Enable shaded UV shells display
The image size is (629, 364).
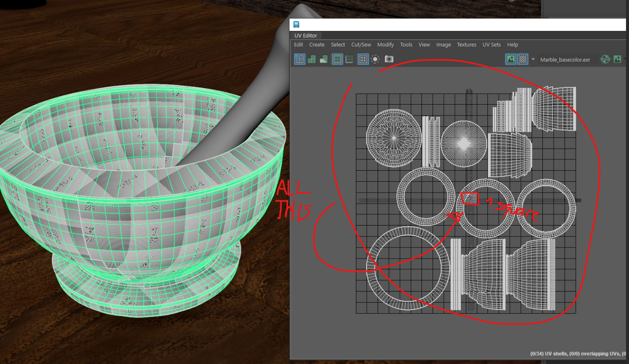click(312, 59)
